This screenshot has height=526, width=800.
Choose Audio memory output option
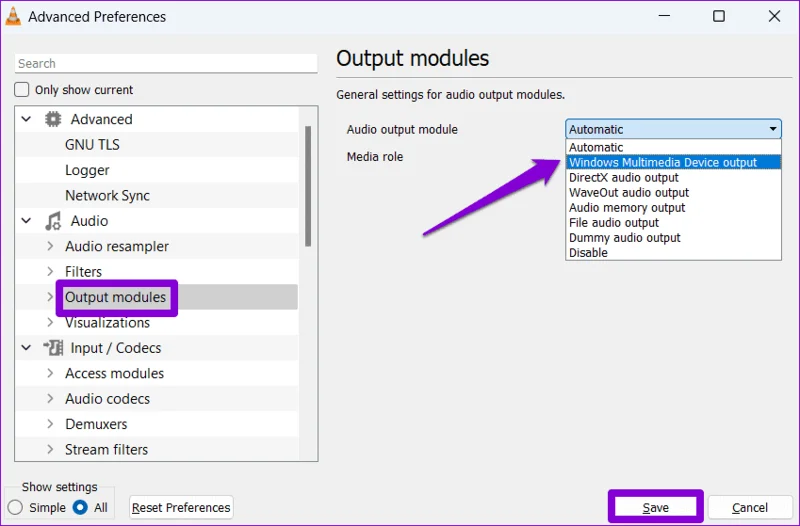click(x=673, y=208)
